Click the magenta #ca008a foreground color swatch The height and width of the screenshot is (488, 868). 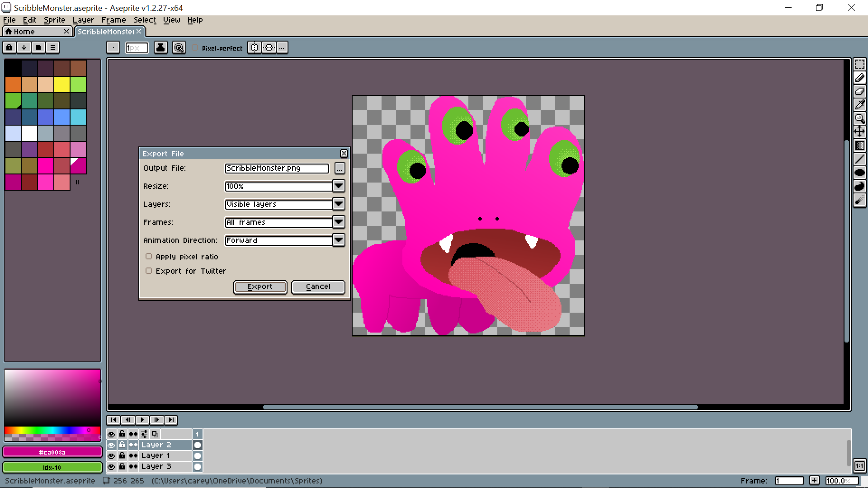tap(52, 451)
